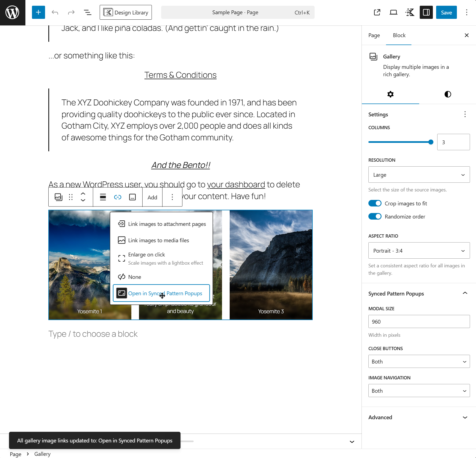This screenshot has height=458, width=476.
Task: Redo the last undone change
Action: (x=71, y=12)
